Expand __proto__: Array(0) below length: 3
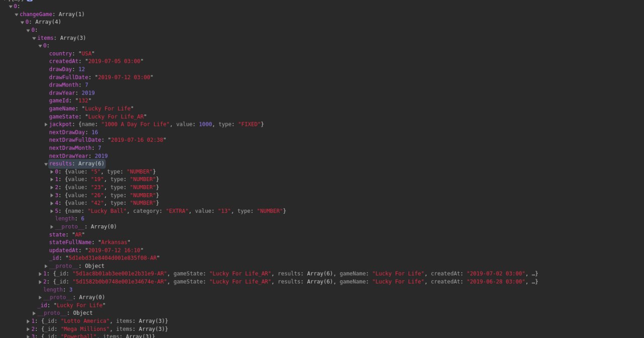 click(x=40, y=297)
